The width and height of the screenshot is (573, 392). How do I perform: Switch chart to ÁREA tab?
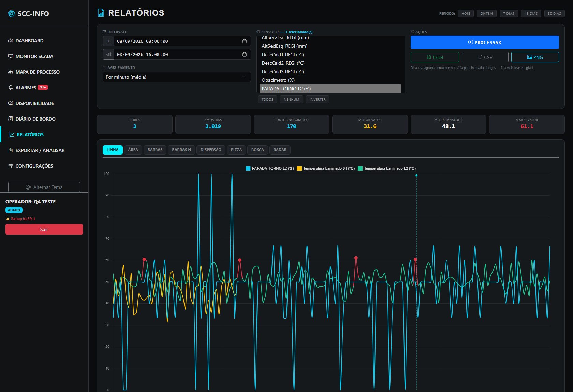[x=133, y=150]
